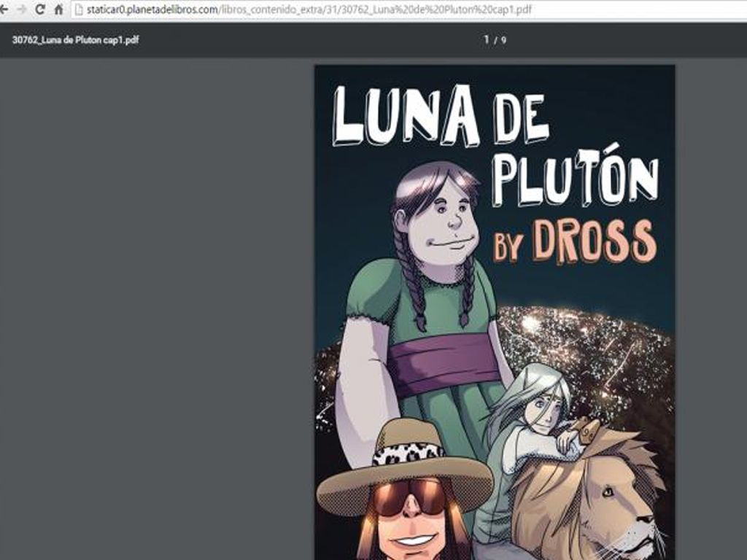
Task: Reload the PDF page
Action: point(41,9)
